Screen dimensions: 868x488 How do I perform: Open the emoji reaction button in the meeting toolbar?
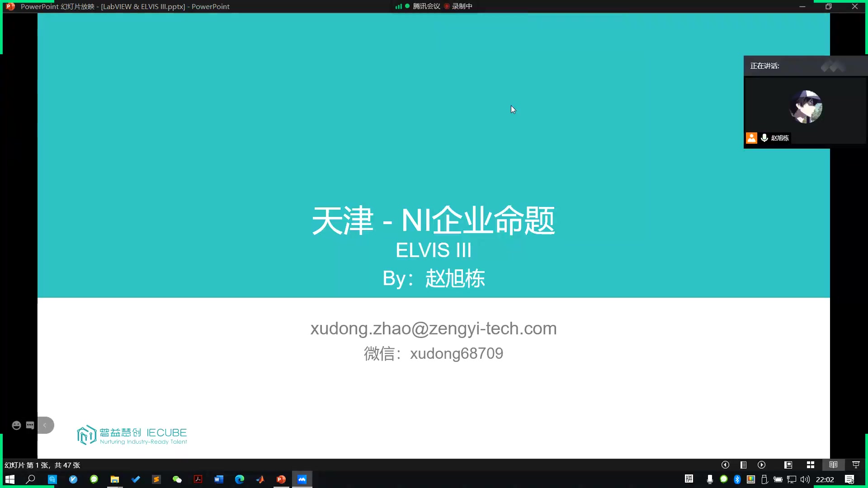[x=16, y=425]
